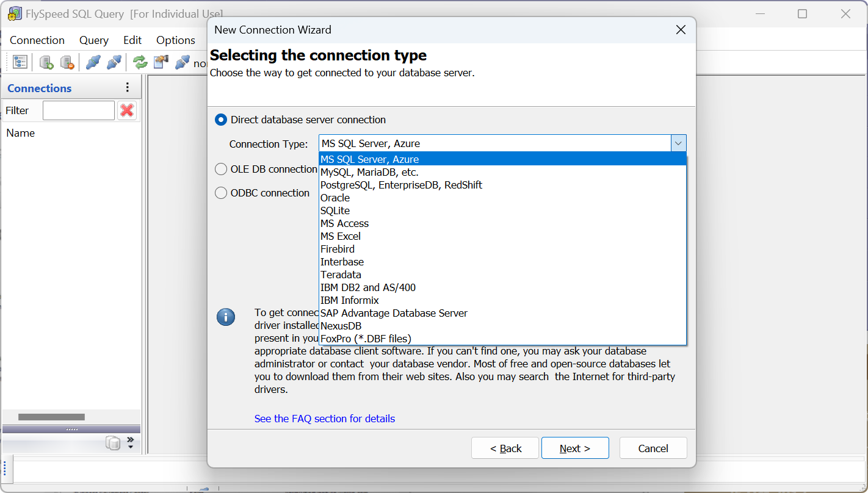Image resolution: width=868 pixels, height=493 pixels.
Task: Click the remove connection server icon
Action: tap(67, 62)
